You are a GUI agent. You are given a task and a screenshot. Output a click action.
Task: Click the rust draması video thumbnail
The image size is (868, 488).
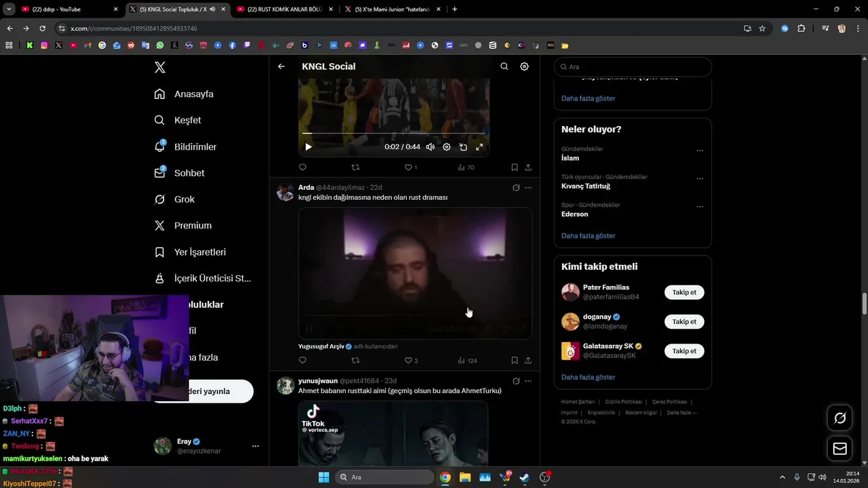click(415, 273)
